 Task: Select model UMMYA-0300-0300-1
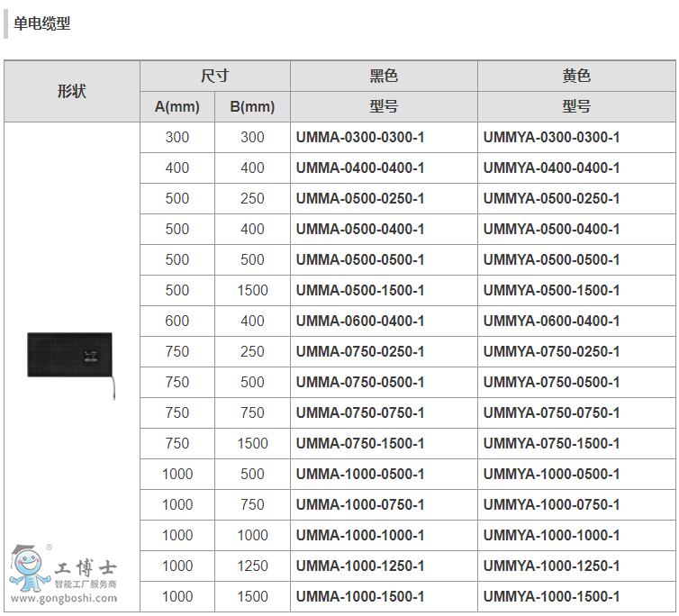coord(551,138)
